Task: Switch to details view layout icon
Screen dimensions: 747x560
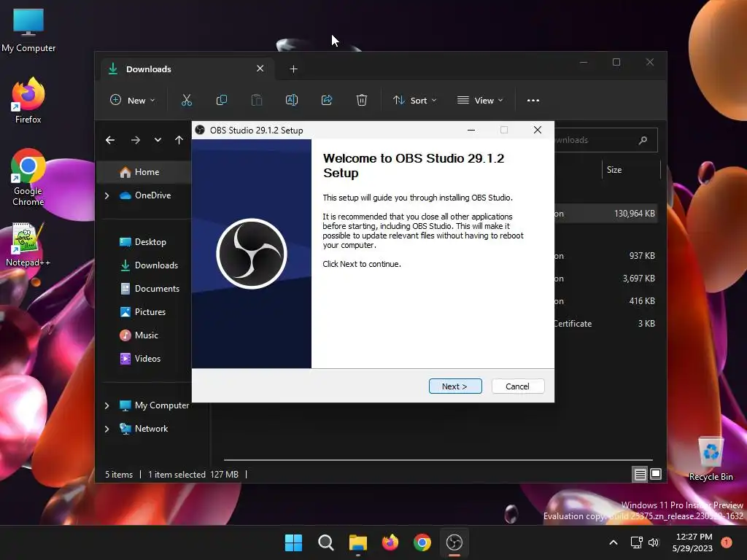Action: pyautogui.click(x=640, y=474)
